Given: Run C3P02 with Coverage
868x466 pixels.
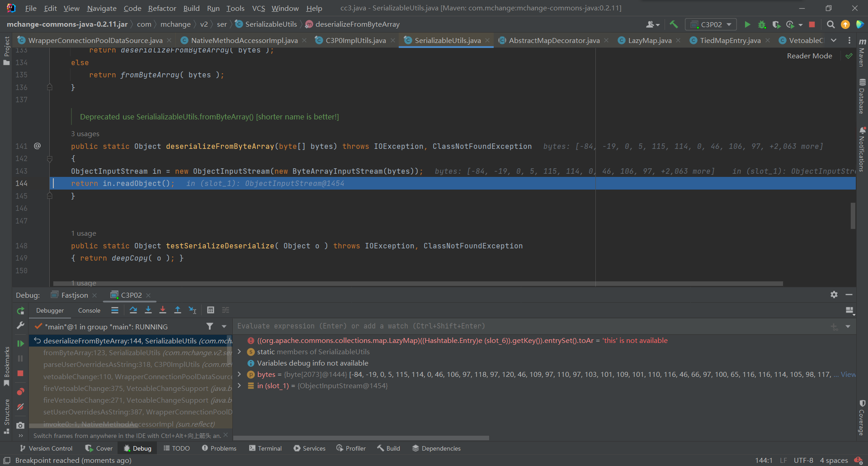Looking at the screenshot, I should tap(776, 24).
